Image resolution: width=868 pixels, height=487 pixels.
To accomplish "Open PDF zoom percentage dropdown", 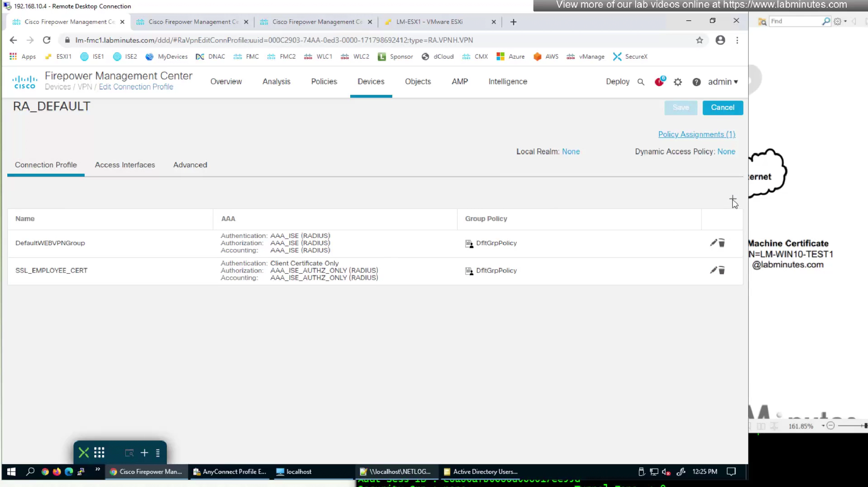I will coord(823,426).
